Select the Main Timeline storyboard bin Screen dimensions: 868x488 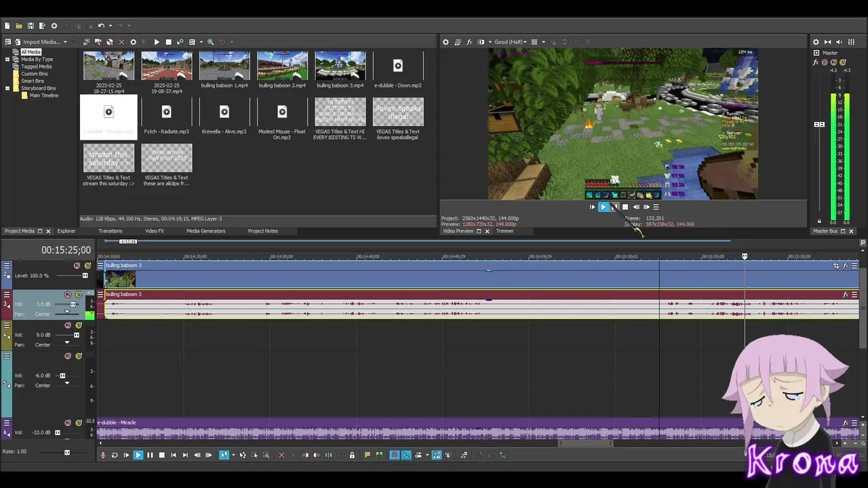point(44,96)
